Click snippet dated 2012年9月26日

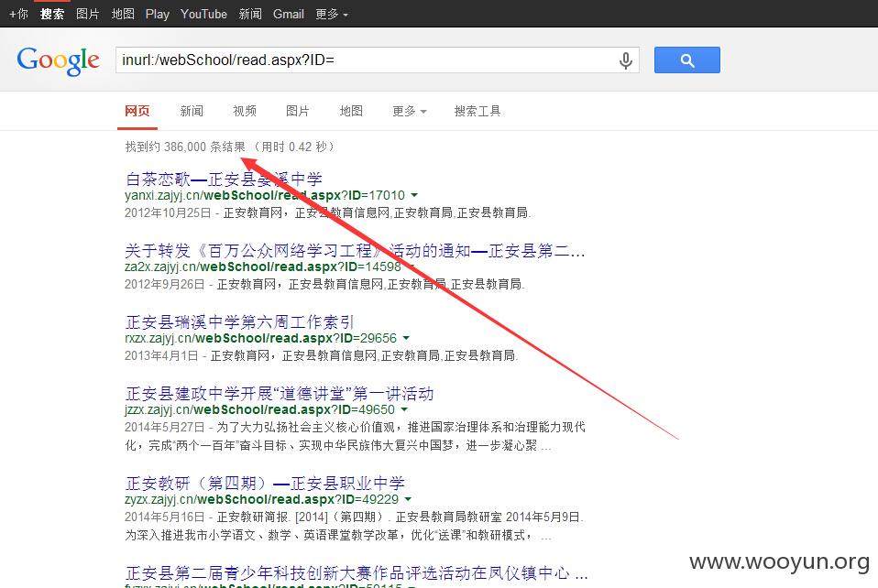tap(324, 284)
